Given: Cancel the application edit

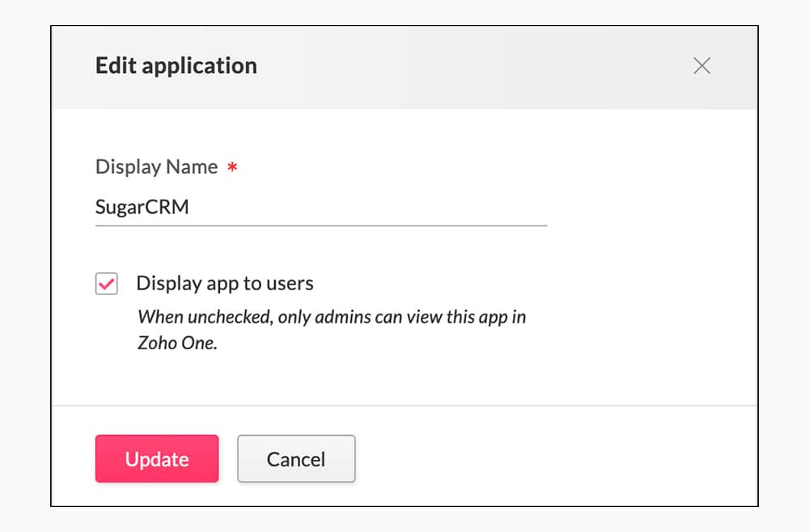Looking at the screenshot, I should click(296, 458).
